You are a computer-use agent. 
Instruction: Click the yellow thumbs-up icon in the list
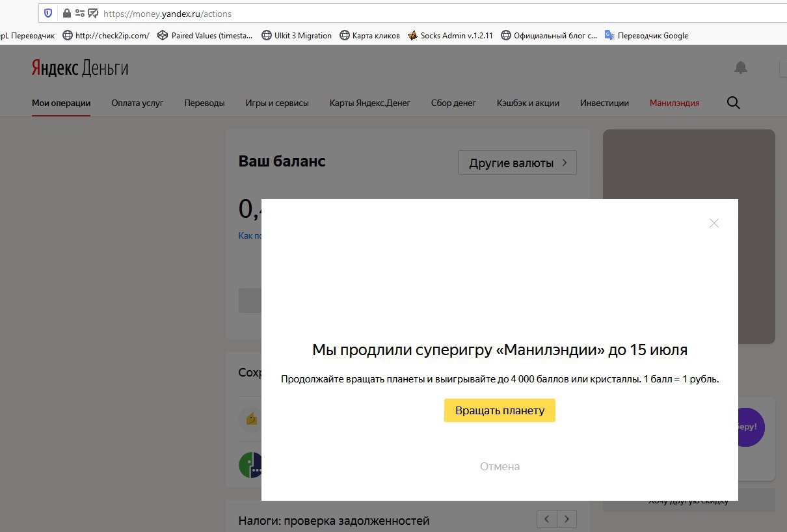[252, 419]
